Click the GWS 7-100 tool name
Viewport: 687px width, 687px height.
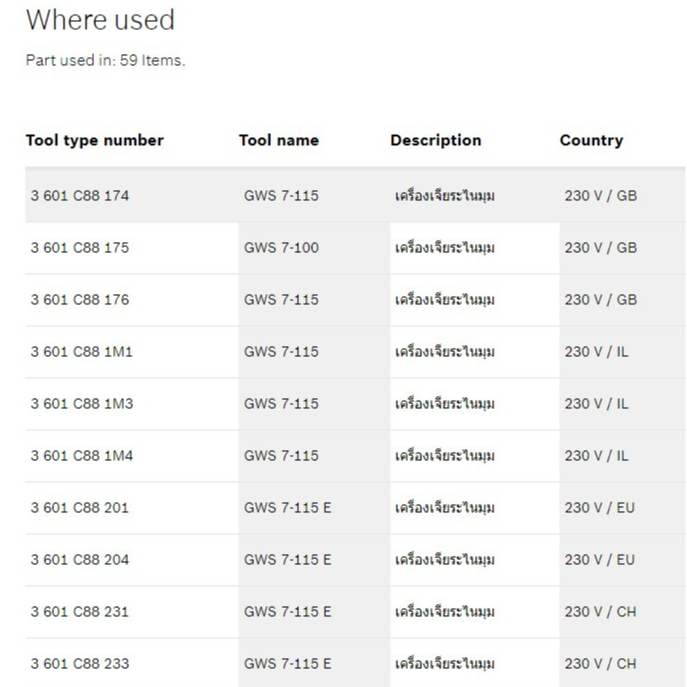coord(281,248)
